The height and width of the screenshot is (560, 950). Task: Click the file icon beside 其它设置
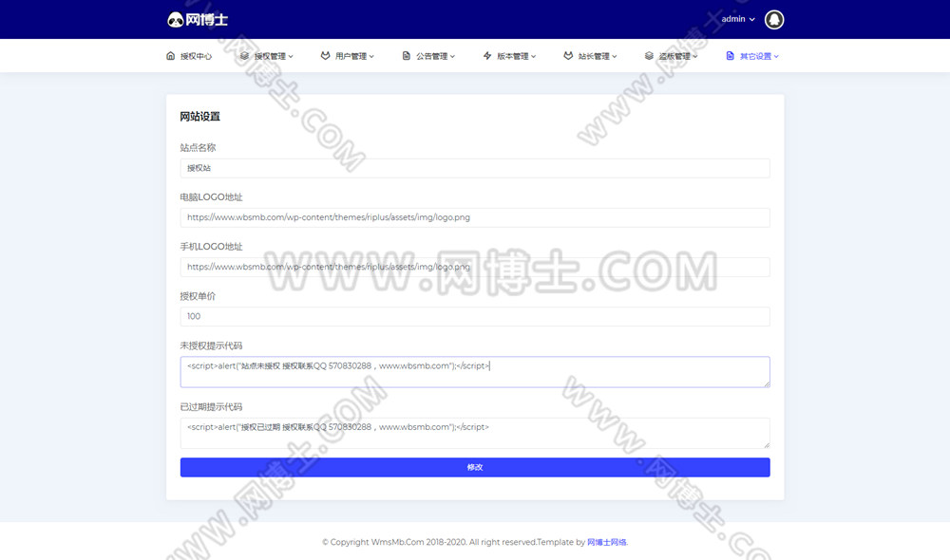point(730,56)
